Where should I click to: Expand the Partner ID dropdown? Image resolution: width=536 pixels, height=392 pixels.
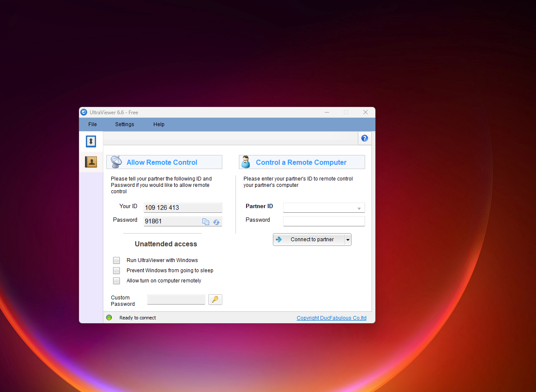(359, 209)
